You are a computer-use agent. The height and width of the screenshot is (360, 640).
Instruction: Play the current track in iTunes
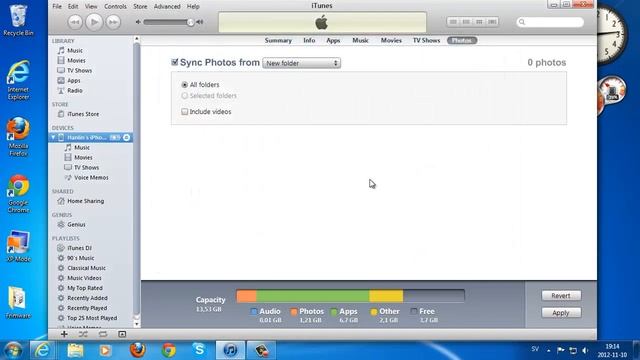94,22
